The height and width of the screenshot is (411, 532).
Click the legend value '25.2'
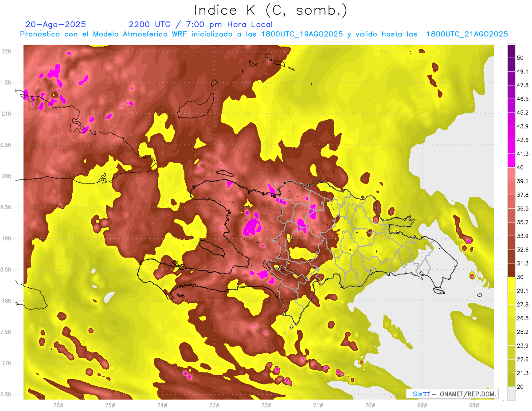pyautogui.click(x=523, y=332)
